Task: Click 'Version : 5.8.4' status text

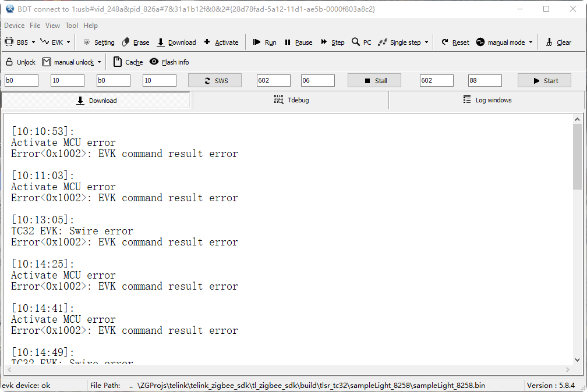Action: point(551,385)
